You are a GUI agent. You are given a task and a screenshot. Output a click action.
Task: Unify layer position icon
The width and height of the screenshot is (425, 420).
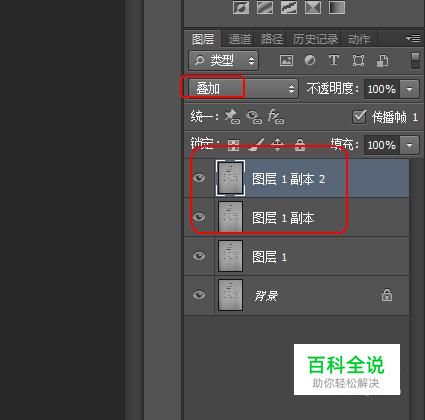click(x=232, y=117)
